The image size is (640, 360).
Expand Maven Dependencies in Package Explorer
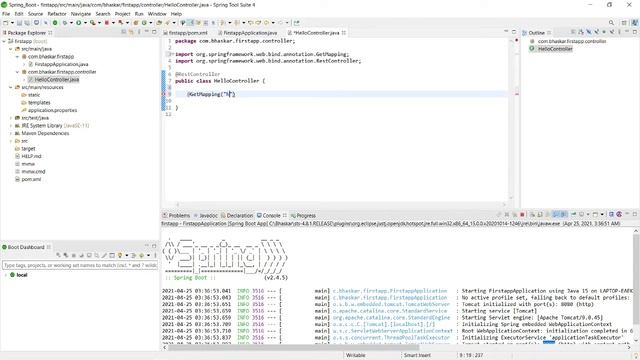(11, 133)
